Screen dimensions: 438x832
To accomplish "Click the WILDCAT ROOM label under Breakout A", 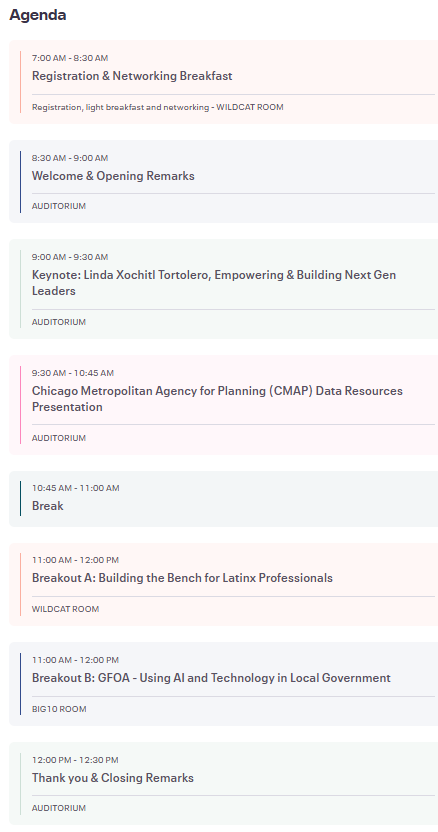I will pos(65,609).
